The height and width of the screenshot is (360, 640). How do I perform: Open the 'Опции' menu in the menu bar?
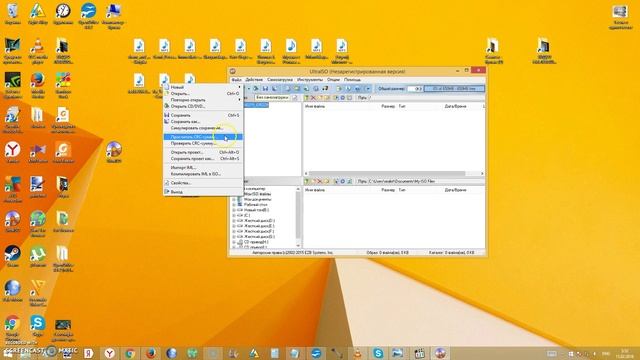click(333, 80)
